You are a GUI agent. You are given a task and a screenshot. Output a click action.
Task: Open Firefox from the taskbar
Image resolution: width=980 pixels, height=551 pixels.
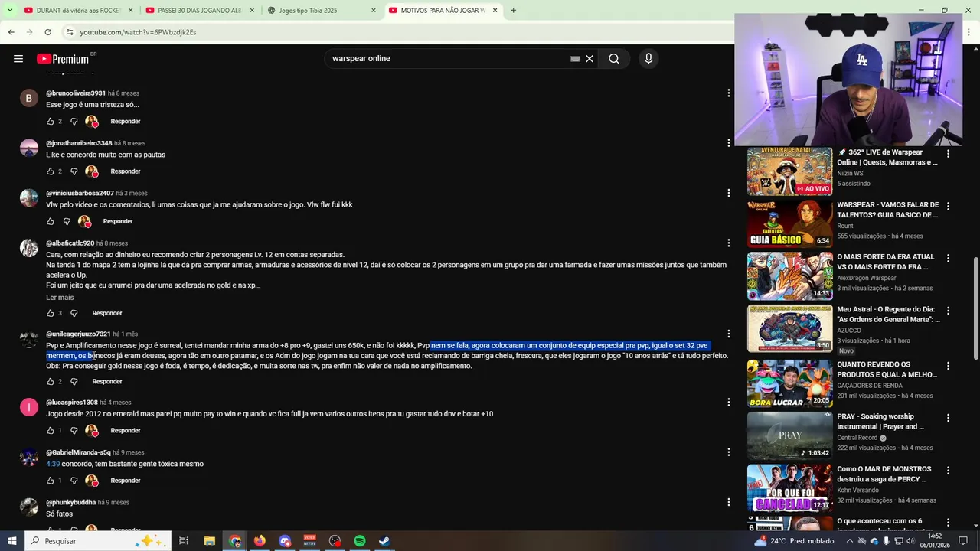click(x=260, y=541)
